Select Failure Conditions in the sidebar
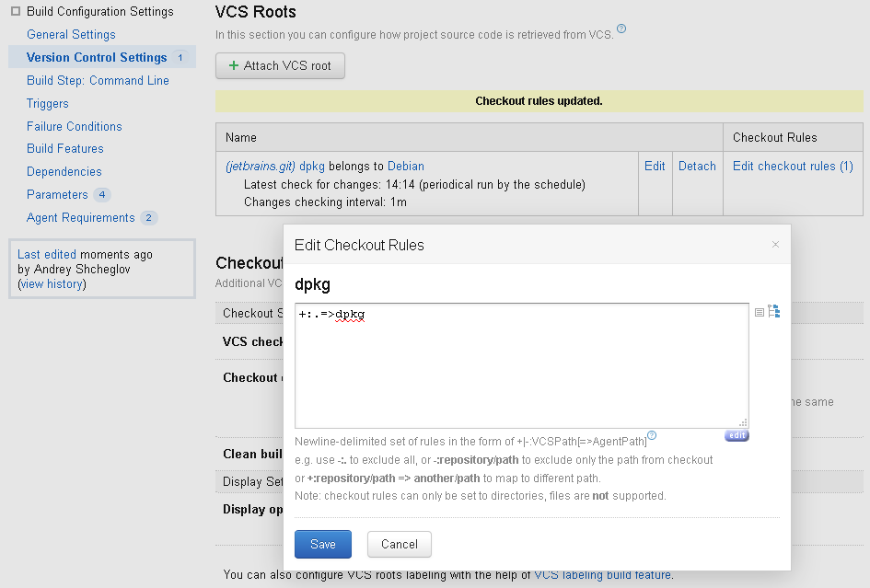870x588 pixels. coord(74,126)
